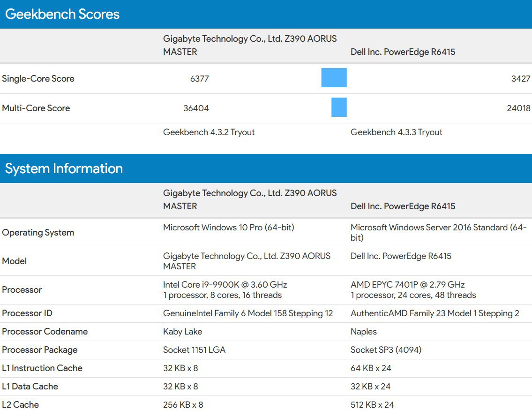Click the Geekbench 4.3.2 Tryout text
This screenshot has width=532, height=411.
[209, 132]
